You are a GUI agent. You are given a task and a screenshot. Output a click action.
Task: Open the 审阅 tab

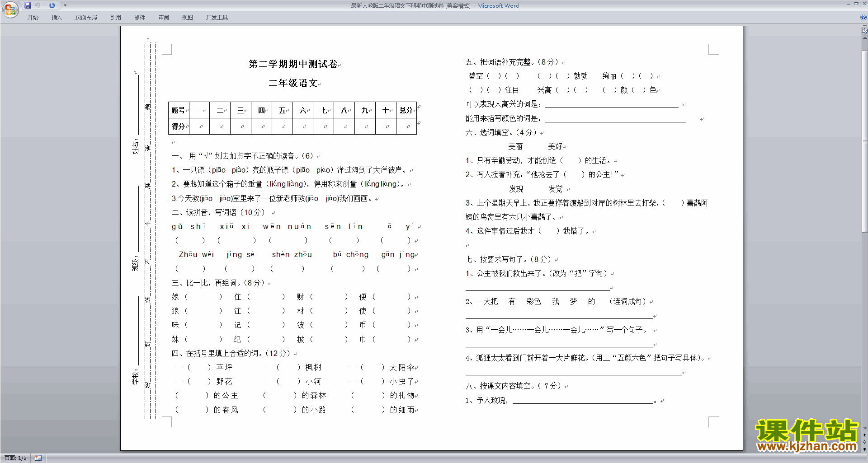[x=164, y=17]
